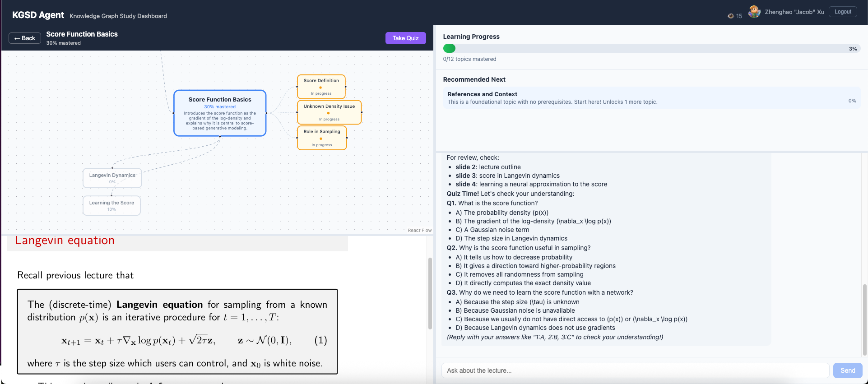Select the Learning the Score node
The width and height of the screenshot is (868, 384).
coord(111,205)
